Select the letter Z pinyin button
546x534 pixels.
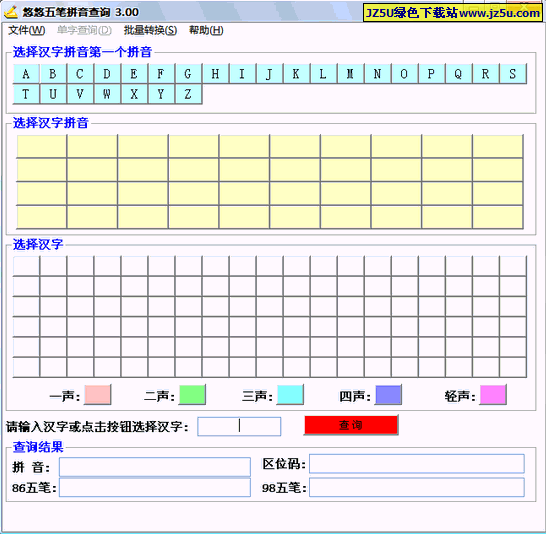pyautogui.click(x=189, y=94)
